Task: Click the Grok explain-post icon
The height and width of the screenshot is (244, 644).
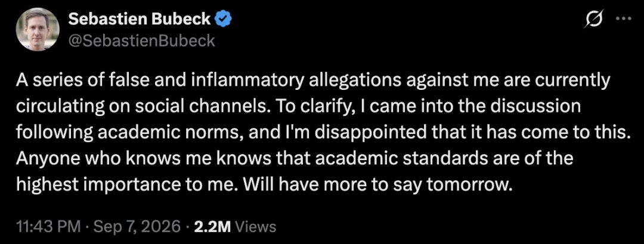Action: [x=595, y=19]
